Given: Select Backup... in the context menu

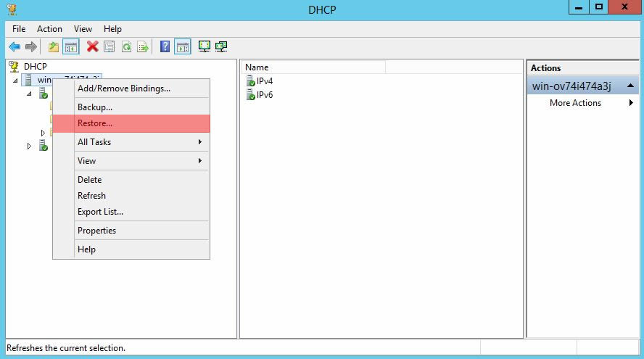Looking at the screenshot, I should tap(95, 107).
